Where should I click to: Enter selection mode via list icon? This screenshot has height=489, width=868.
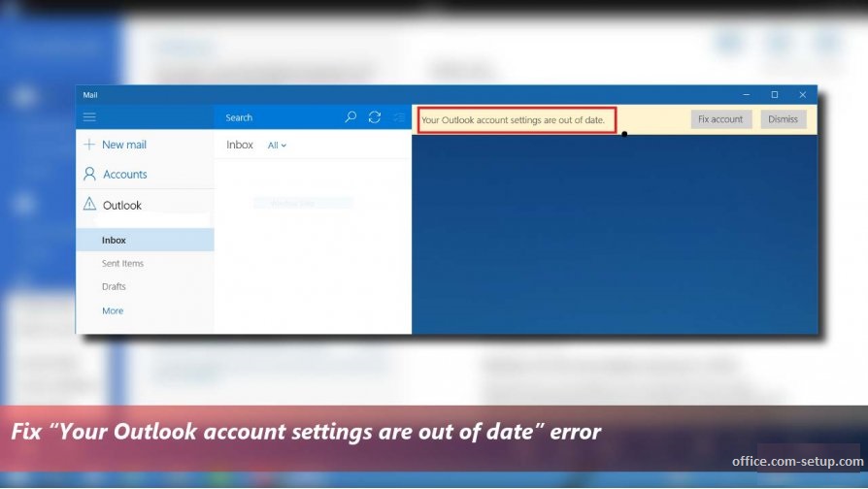coord(399,117)
